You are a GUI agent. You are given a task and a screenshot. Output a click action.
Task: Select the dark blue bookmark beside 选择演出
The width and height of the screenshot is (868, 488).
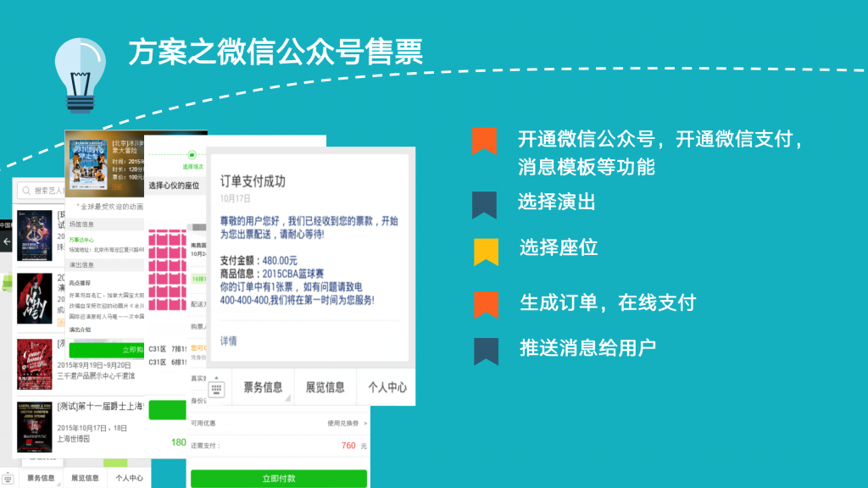[x=484, y=203]
